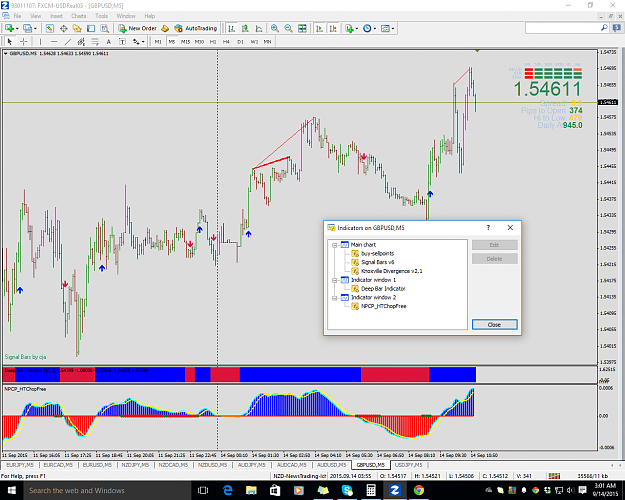This screenshot has width=625, height=500.
Task: Open MetaEditor from the toolbar
Action: (x=165, y=28)
